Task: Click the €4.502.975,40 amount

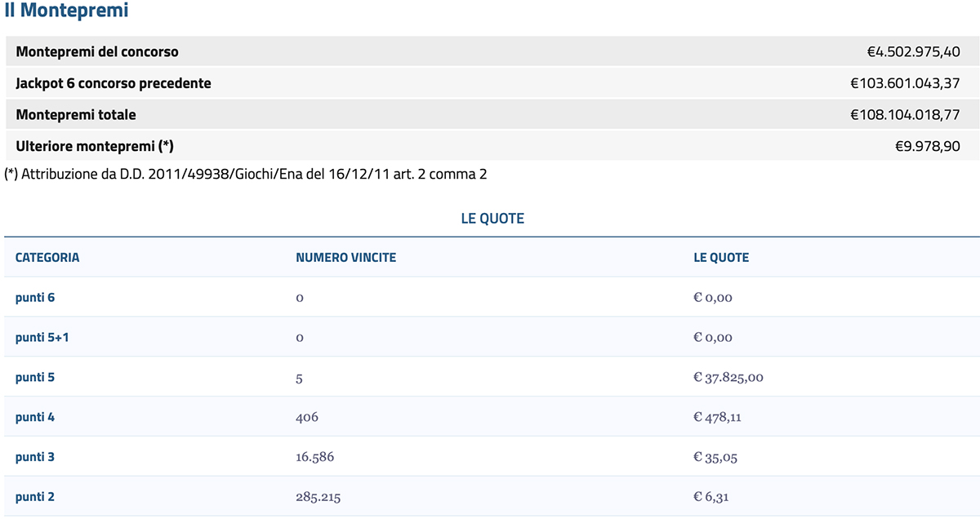Action: click(x=913, y=52)
